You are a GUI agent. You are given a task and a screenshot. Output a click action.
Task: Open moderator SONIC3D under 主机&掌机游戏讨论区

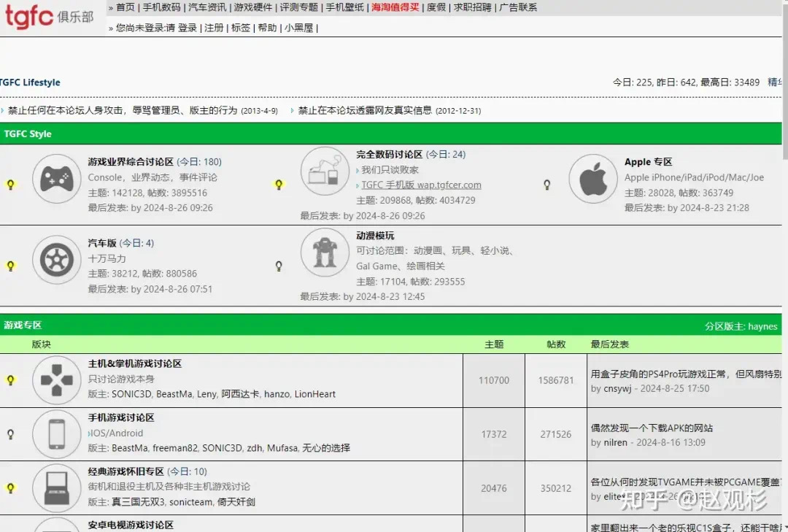pos(131,394)
